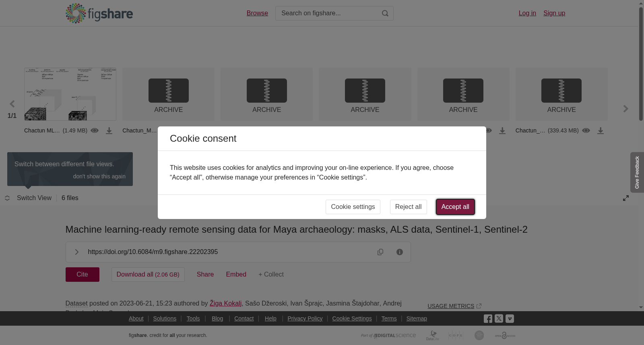
Task: Preview the Chactun ML 1.49 MB file
Action: click(95, 130)
